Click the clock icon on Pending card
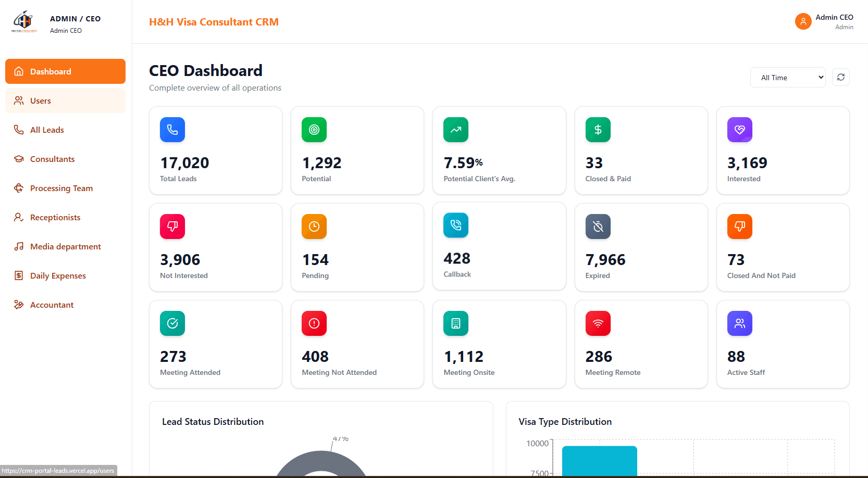The image size is (868, 478). tap(314, 227)
